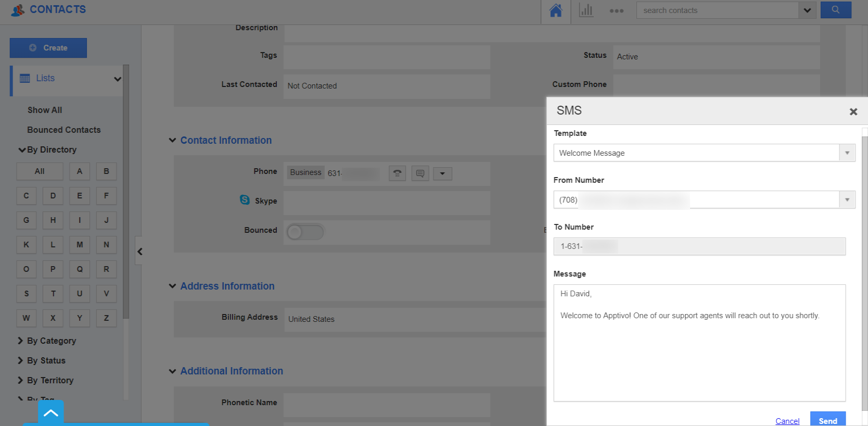
Task: Close the SMS dialog with X
Action: click(x=853, y=111)
